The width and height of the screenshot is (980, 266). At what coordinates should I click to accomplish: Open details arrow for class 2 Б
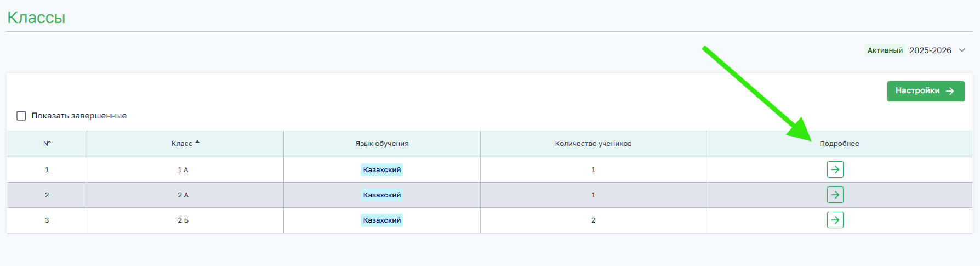pyautogui.click(x=835, y=220)
